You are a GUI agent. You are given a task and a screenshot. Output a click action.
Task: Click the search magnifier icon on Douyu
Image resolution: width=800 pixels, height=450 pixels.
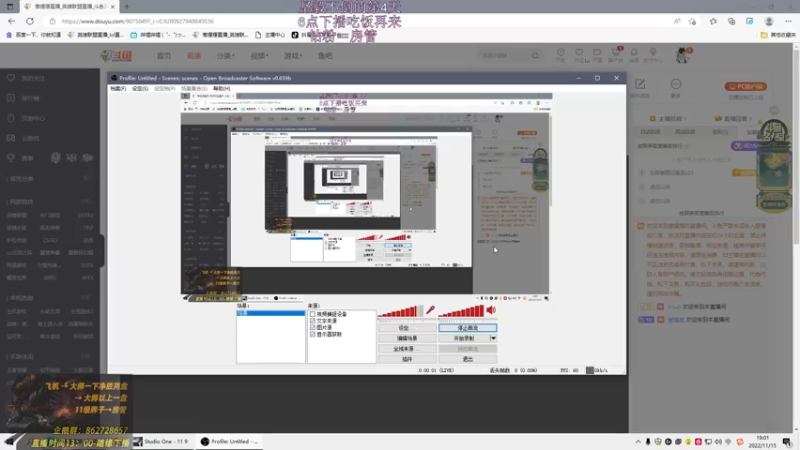(535, 56)
